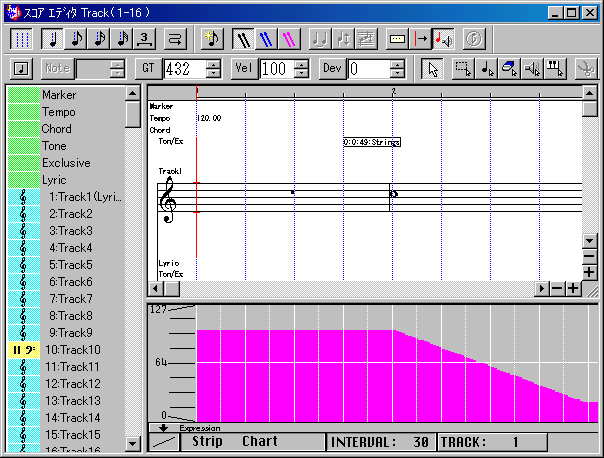This screenshot has width=604, height=458.
Task: Select 1:Track1 in the track list
Action: pyautogui.click(x=65, y=197)
